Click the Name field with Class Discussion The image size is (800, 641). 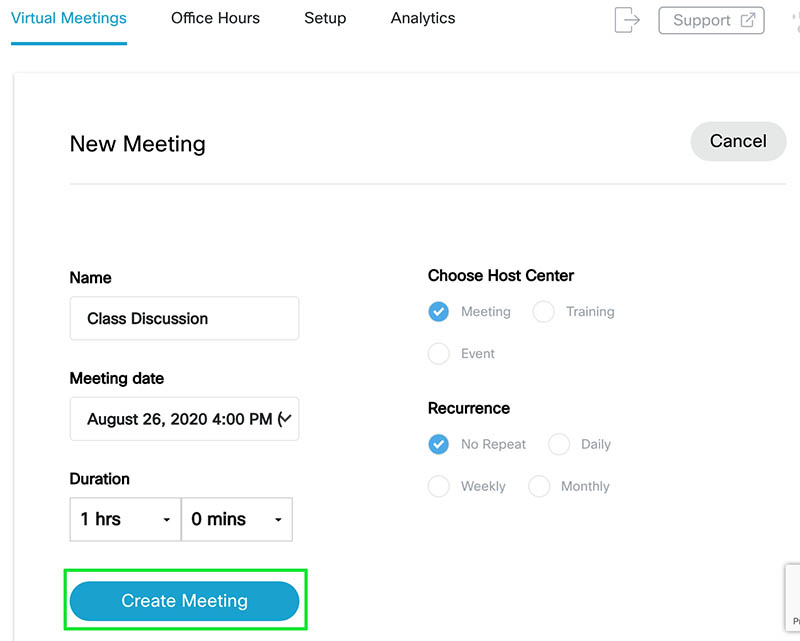[184, 318]
